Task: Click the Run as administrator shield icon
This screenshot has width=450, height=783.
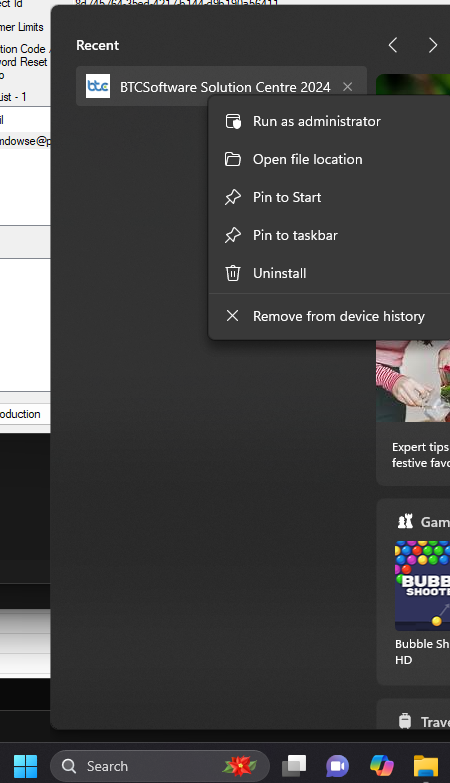Action: point(233,121)
